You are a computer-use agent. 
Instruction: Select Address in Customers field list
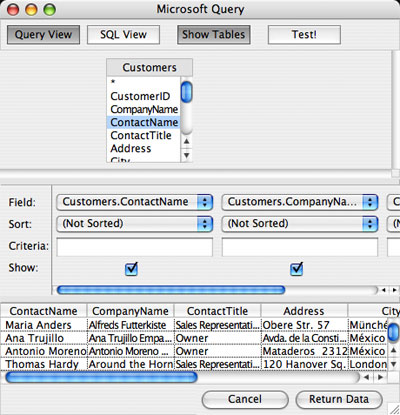[143, 148]
